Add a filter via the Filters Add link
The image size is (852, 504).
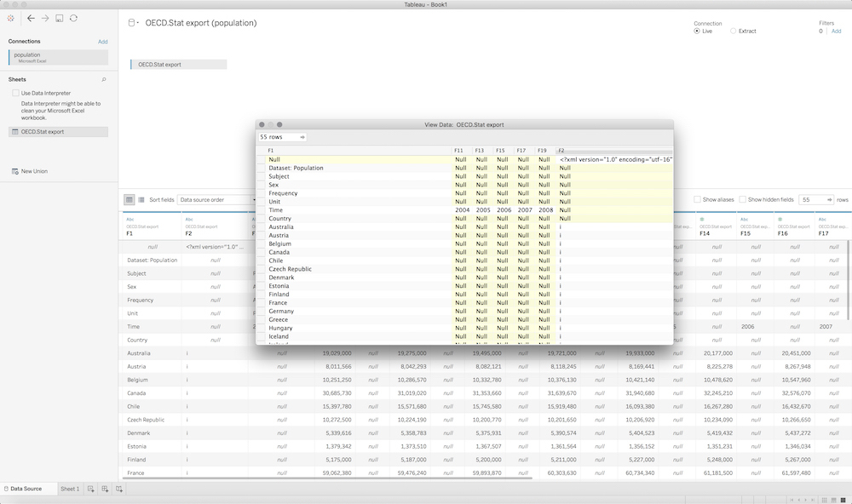(837, 31)
